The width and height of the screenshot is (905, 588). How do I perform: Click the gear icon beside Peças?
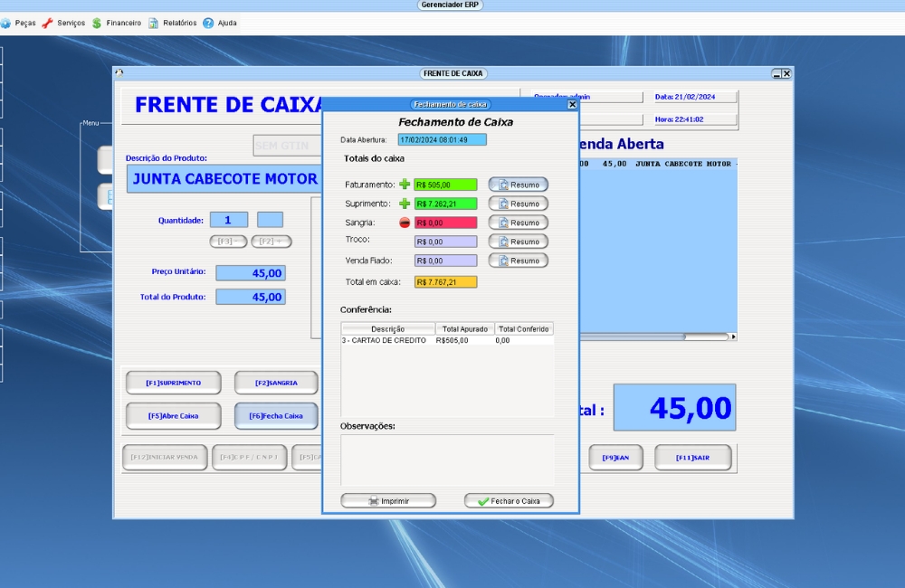point(5,24)
